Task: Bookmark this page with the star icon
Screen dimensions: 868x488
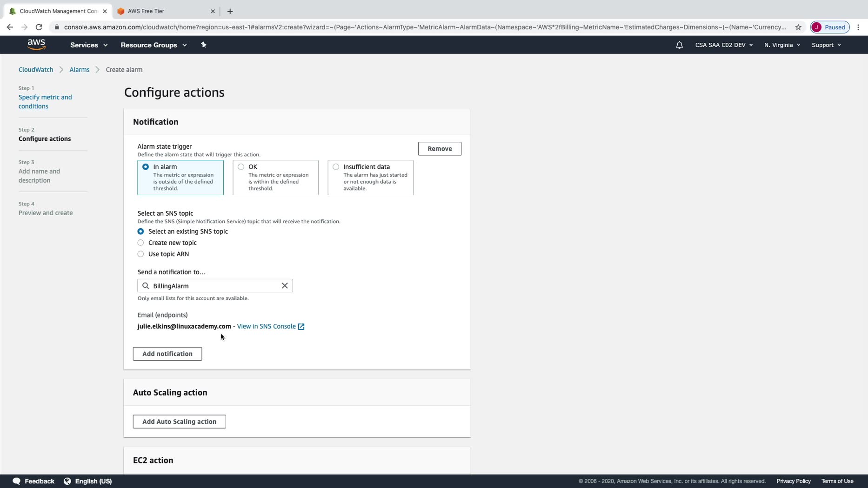Action: coord(798,27)
